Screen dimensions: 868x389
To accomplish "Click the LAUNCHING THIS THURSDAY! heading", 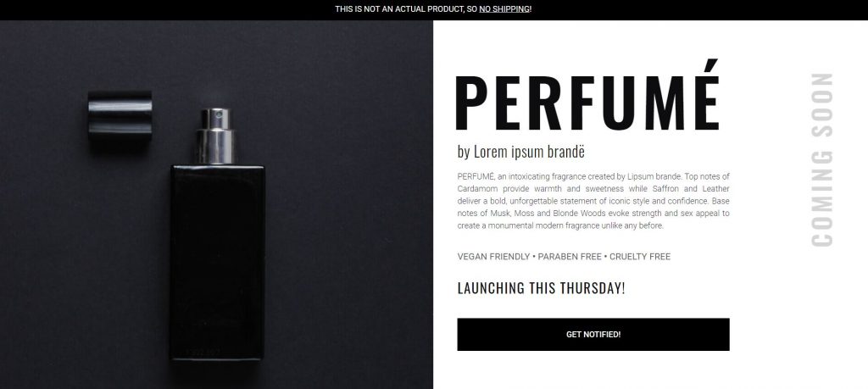I will click(541, 288).
